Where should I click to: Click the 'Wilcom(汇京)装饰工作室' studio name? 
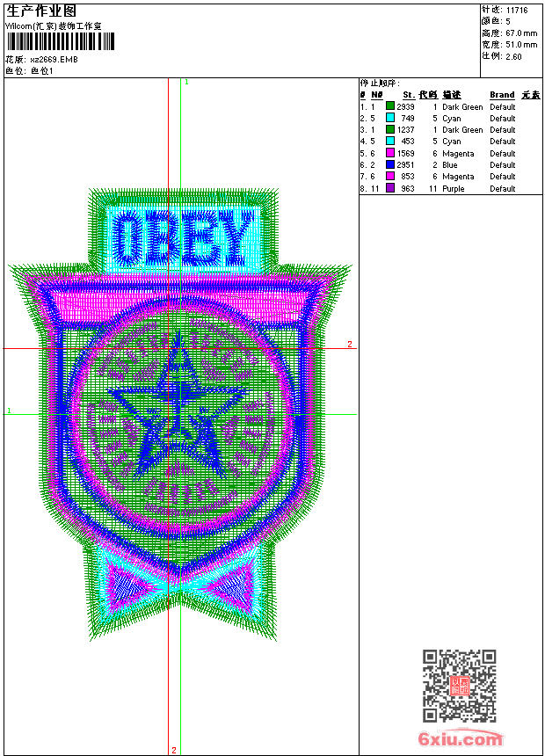click(54, 26)
